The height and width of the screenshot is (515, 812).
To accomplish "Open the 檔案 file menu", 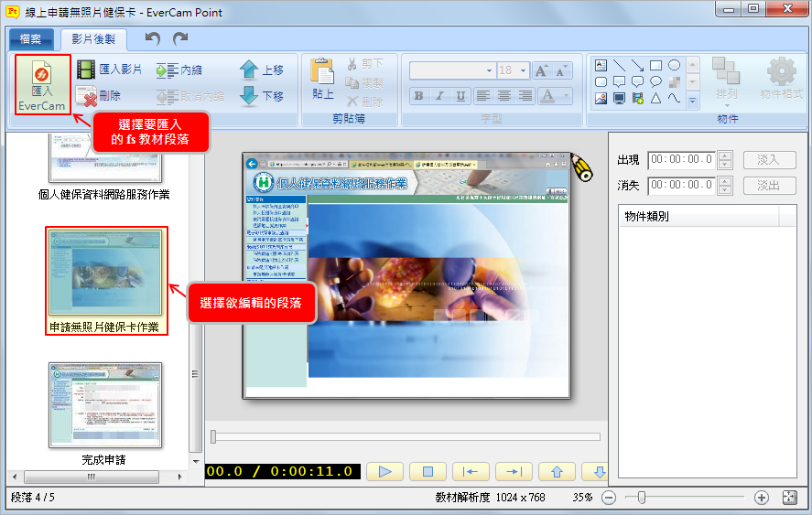I will click(30, 39).
